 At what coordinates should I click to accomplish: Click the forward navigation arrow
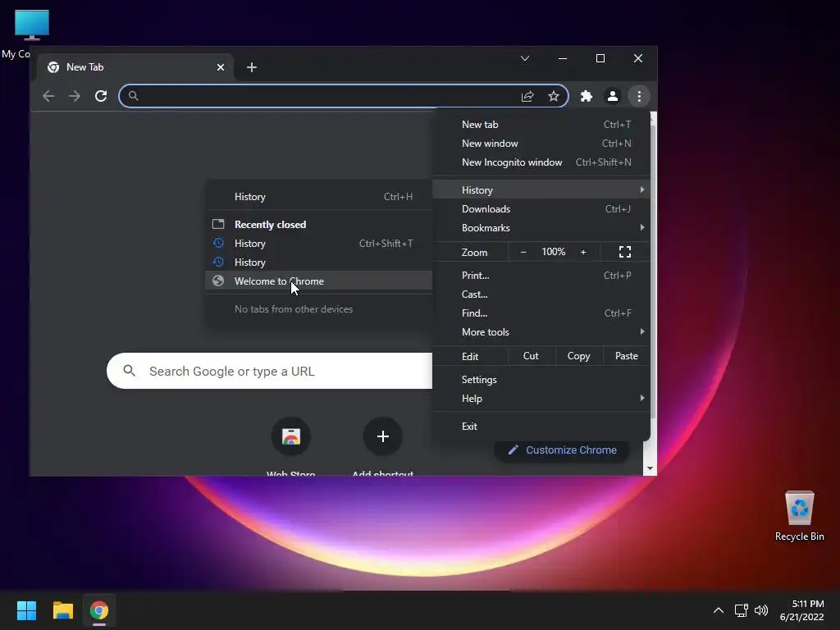tap(75, 96)
